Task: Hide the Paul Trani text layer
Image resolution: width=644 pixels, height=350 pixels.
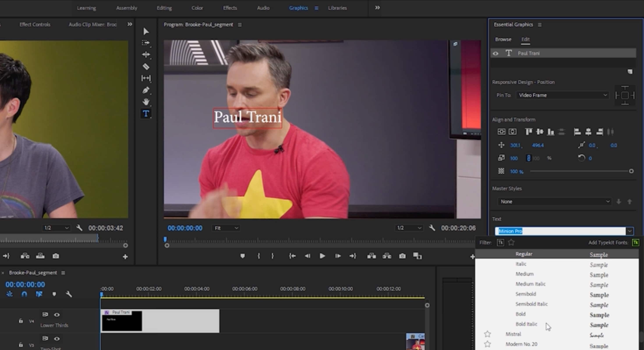Action: (495, 53)
